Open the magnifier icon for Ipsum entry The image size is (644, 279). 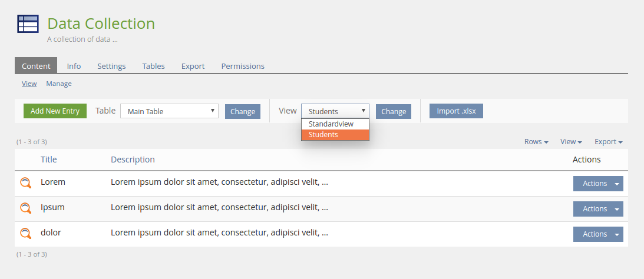(x=25, y=208)
